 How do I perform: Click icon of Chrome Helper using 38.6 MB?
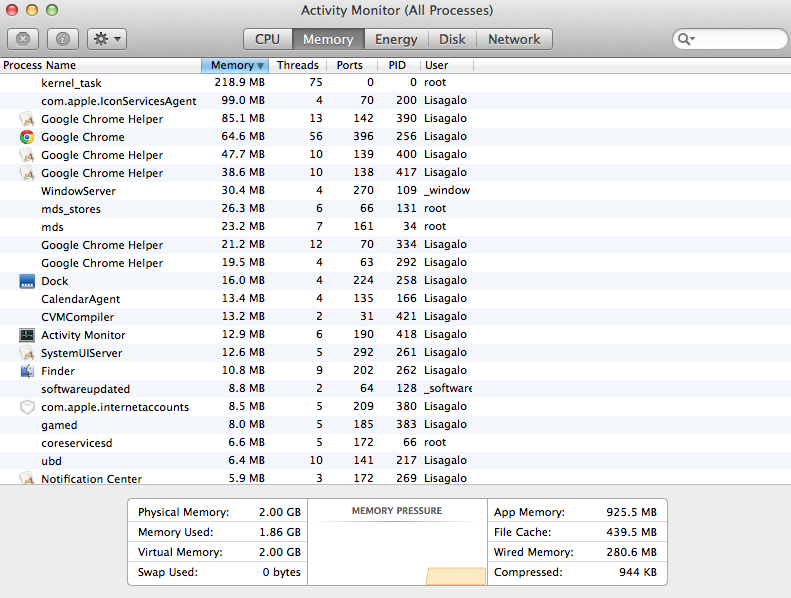27,173
